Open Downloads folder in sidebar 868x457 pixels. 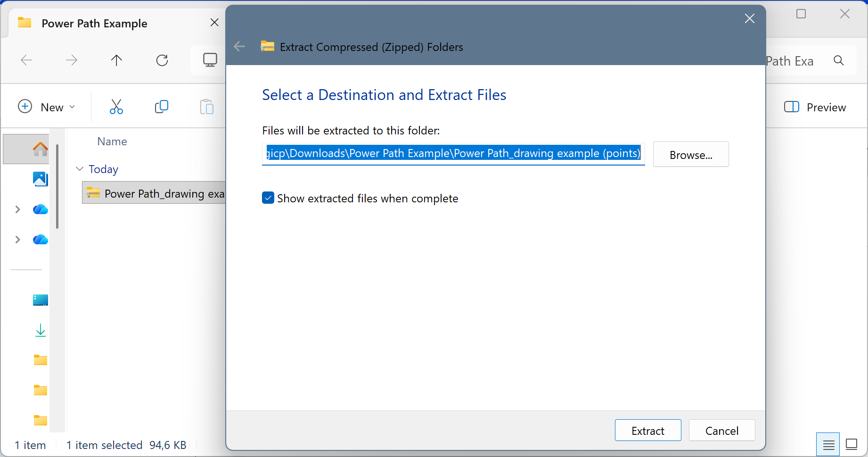(40, 330)
